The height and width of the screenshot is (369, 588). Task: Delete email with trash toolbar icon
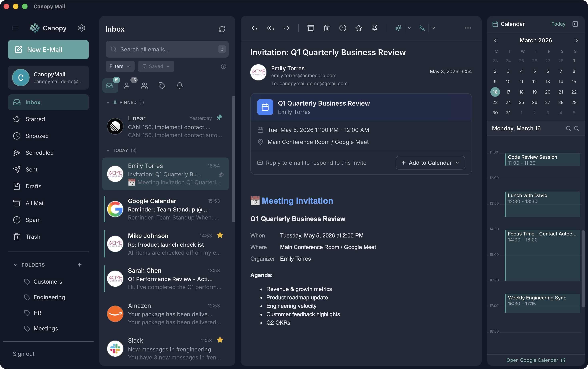pos(327,28)
